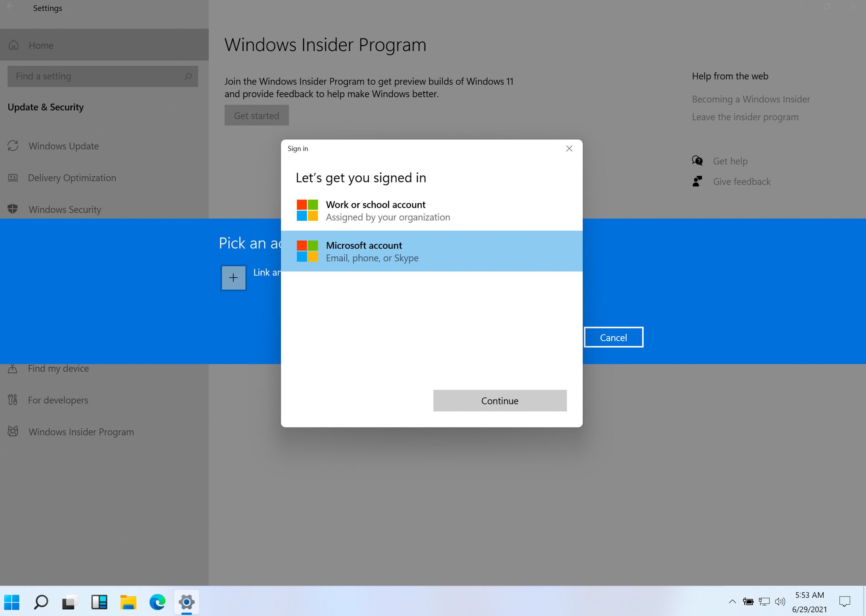Open Find my device settings
This screenshot has height=616, width=866.
(58, 368)
